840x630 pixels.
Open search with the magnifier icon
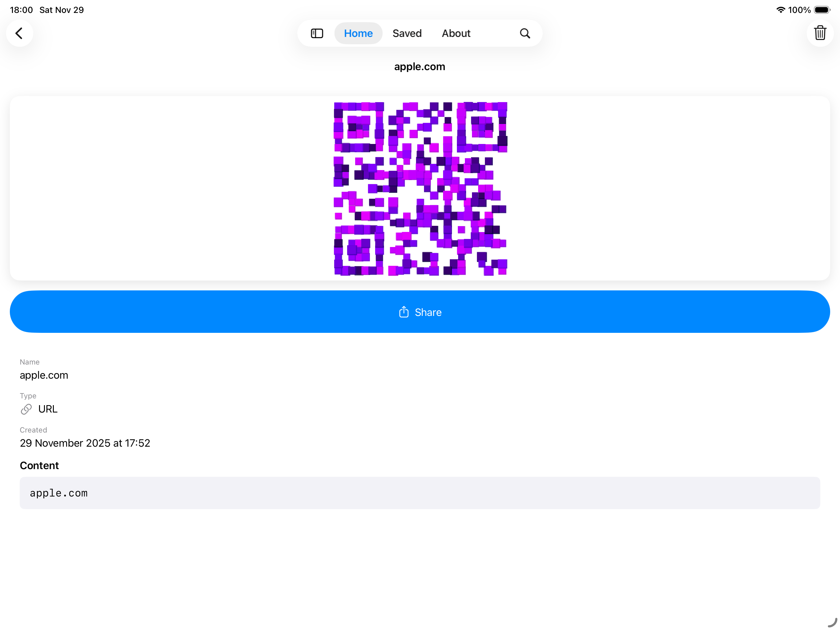point(525,34)
